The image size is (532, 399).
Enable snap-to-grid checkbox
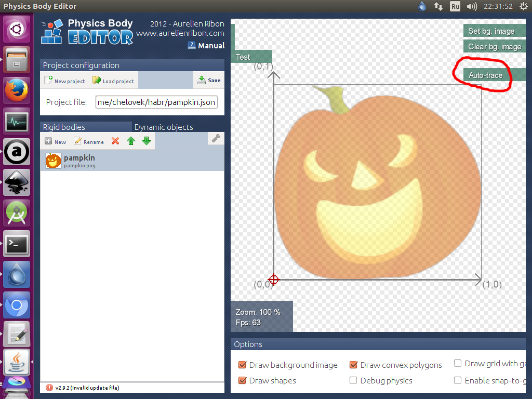point(458,380)
